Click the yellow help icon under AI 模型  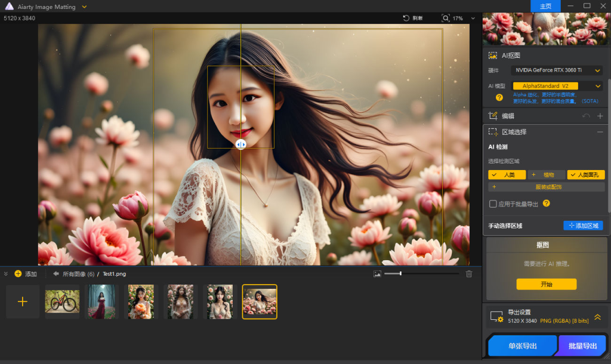click(499, 97)
